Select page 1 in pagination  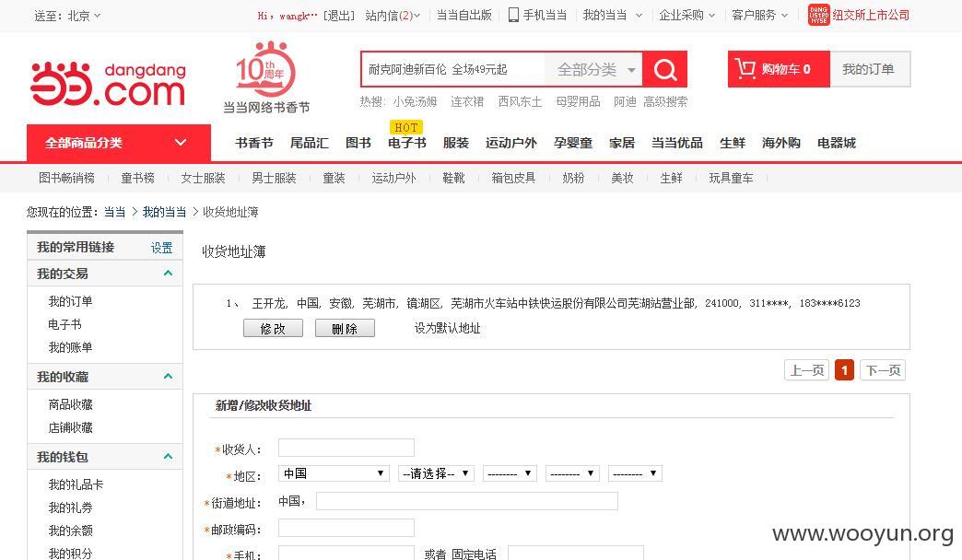844,370
